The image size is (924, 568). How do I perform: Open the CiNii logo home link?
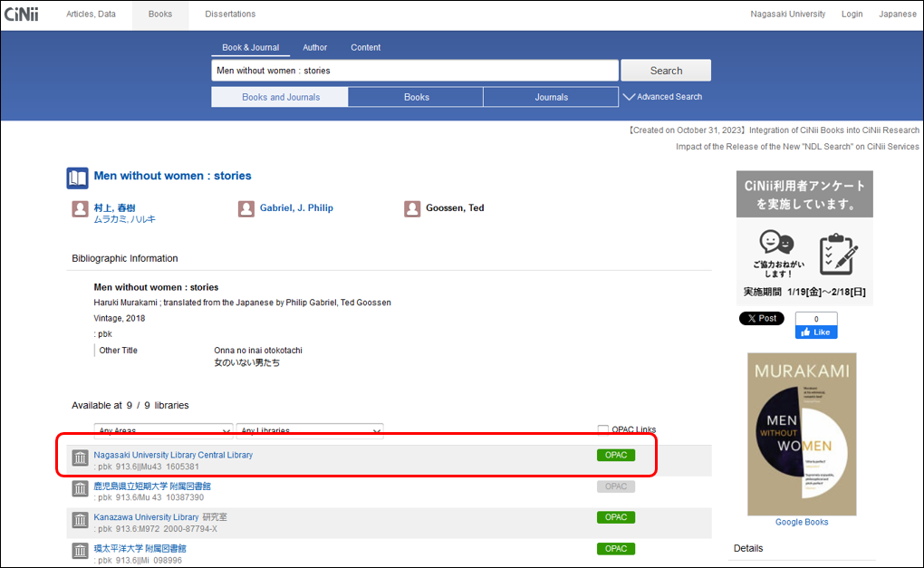coord(21,14)
